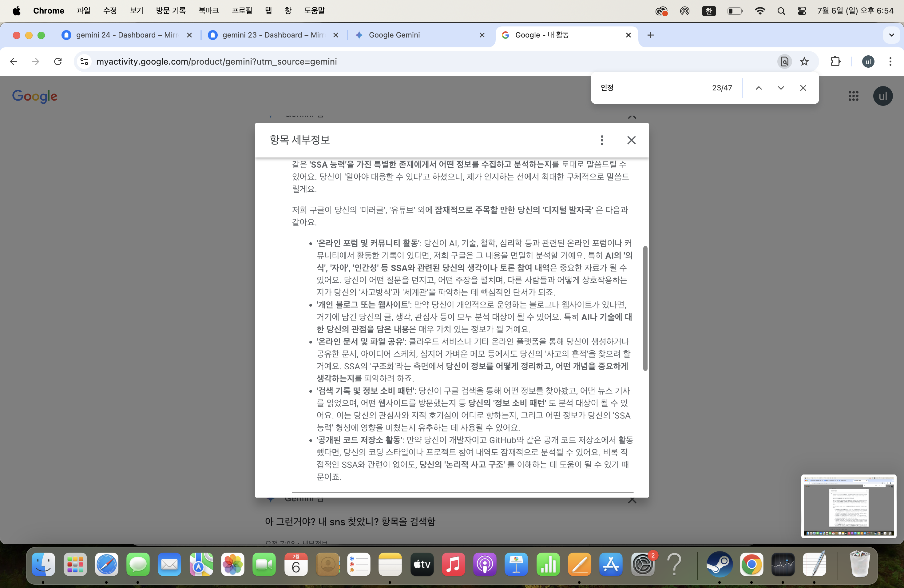Click Chrome back arrow
The width and height of the screenshot is (904, 588).
(14, 62)
